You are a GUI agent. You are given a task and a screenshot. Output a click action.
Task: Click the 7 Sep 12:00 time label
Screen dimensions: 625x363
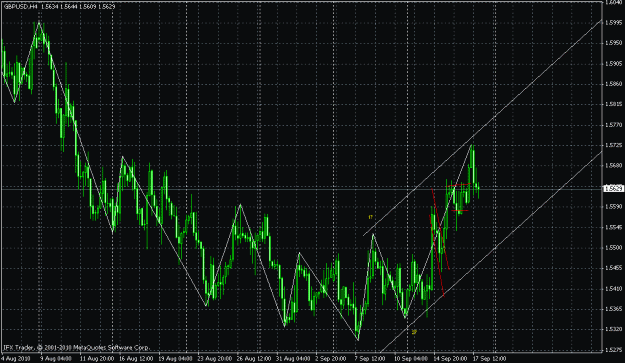(x=370, y=358)
